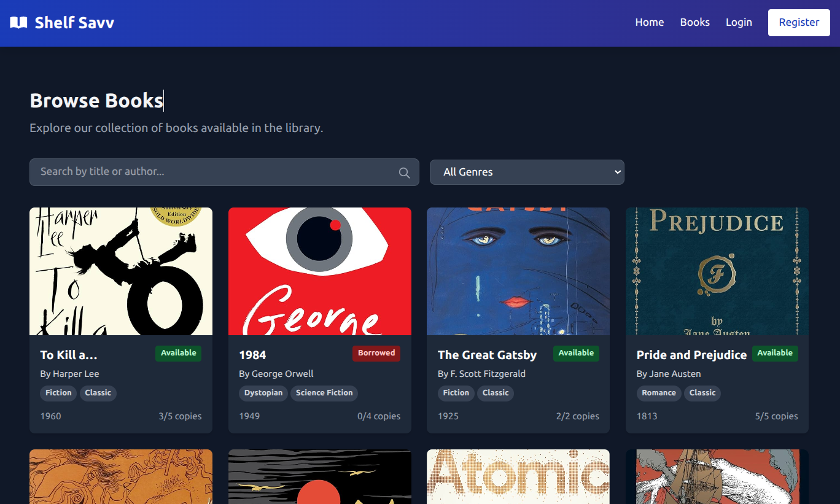Viewport: 840px width, 504px height.
Task: Open The Great Gatsby cover image
Action: point(518,271)
